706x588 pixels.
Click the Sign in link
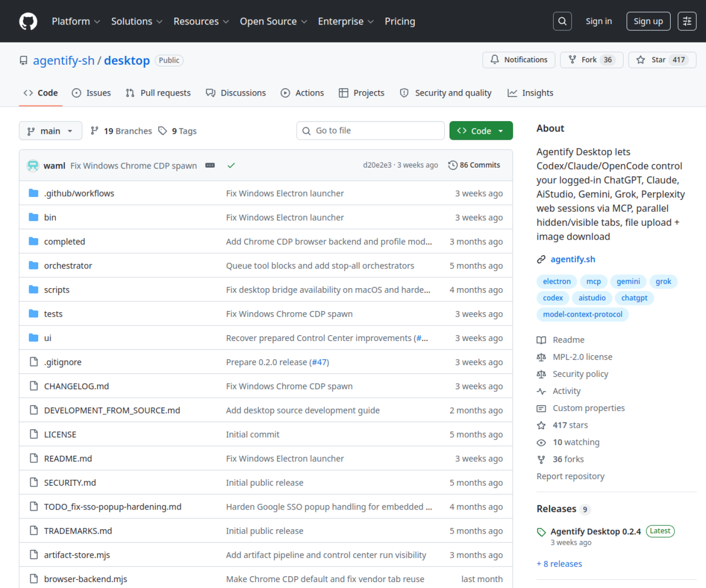point(599,21)
